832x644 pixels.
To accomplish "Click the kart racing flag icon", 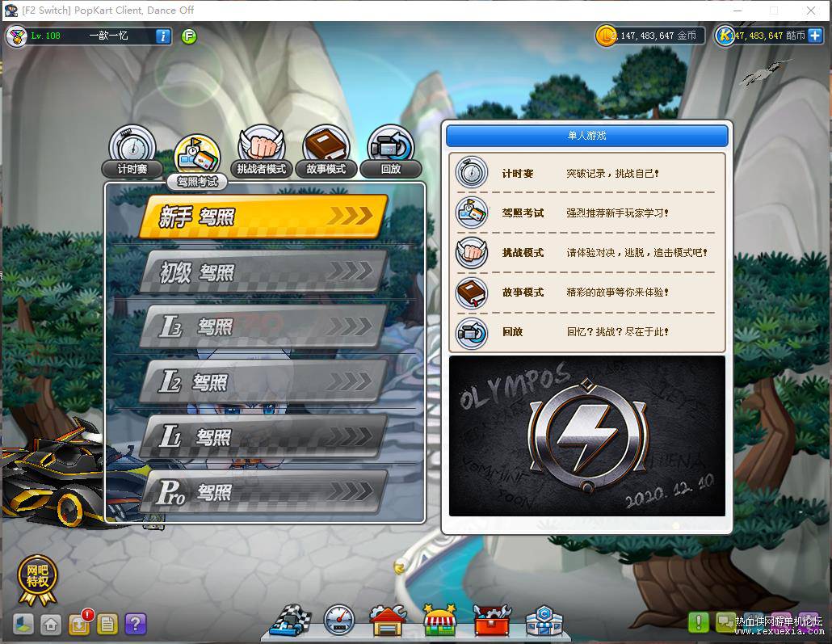I will click(290, 620).
